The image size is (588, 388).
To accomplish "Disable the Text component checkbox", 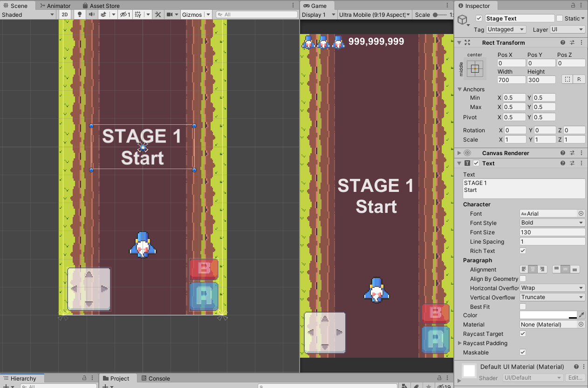I will pos(476,163).
